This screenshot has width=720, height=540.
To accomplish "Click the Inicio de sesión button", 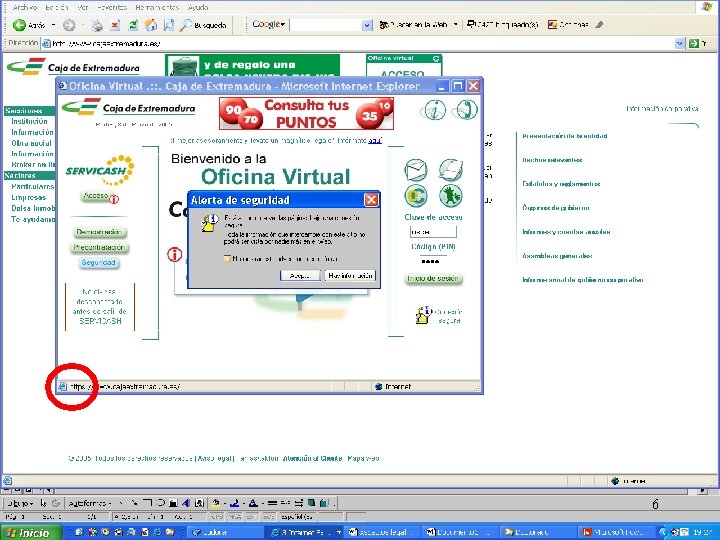I will [433, 278].
